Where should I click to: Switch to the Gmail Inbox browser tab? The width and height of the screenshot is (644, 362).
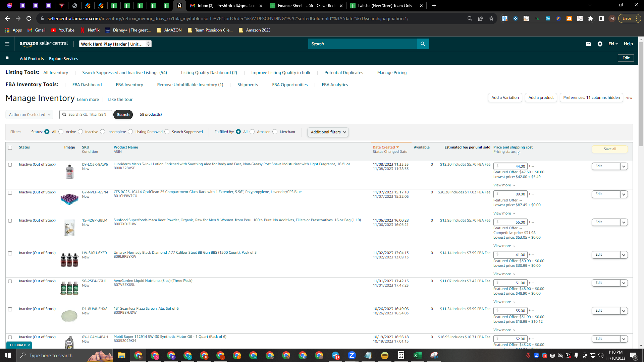[226, 6]
